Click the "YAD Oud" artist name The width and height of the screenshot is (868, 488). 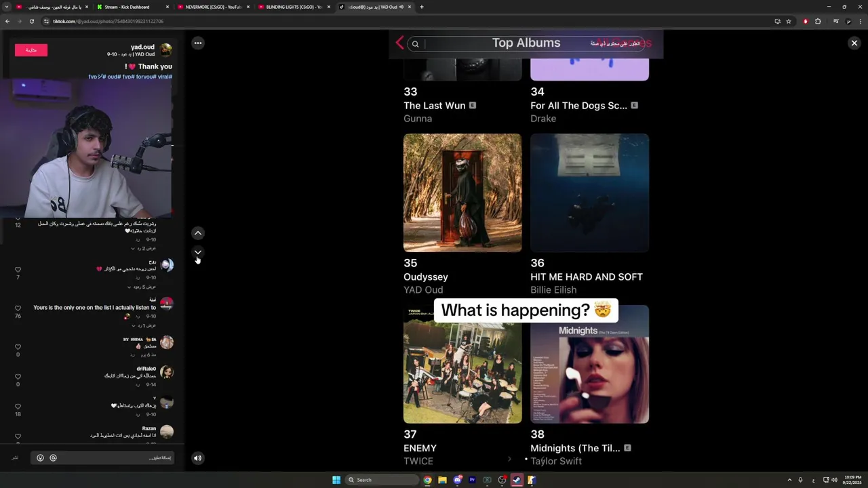423,290
